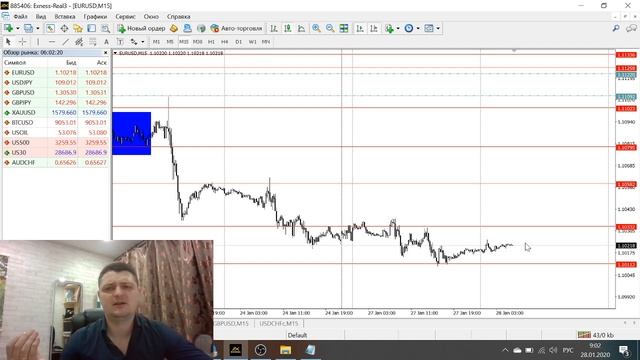Switch chart to bar chart style
The width and height of the screenshot is (640, 360).
(x=274, y=28)
